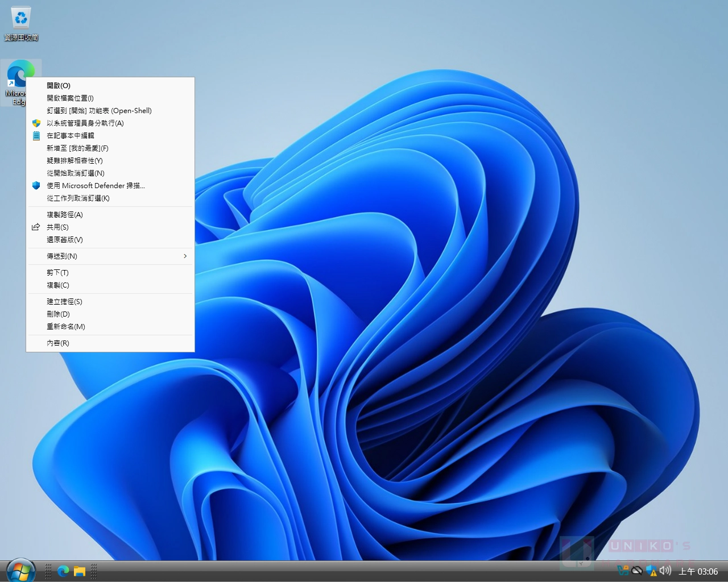Screen dimensions: 728x582
Task: Choose 複製(C) to copy
Action: pyautogui.click(x=110, y=285)
